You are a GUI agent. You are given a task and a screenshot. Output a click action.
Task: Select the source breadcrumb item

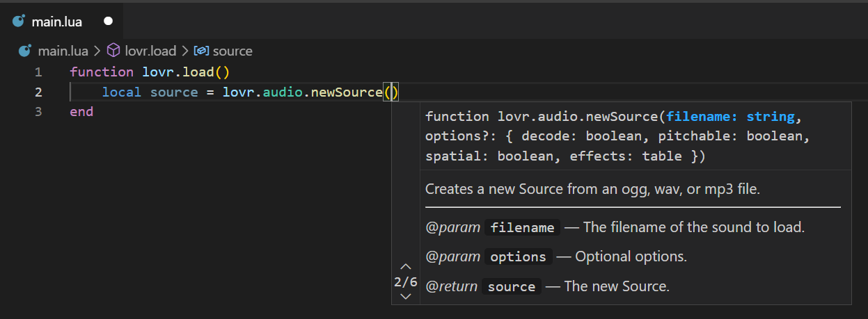point(232,51)
